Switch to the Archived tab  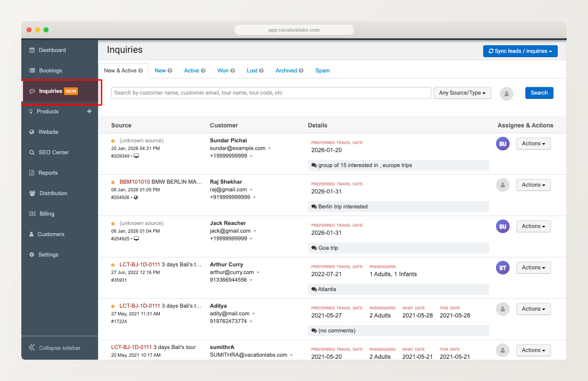[286, 70]
